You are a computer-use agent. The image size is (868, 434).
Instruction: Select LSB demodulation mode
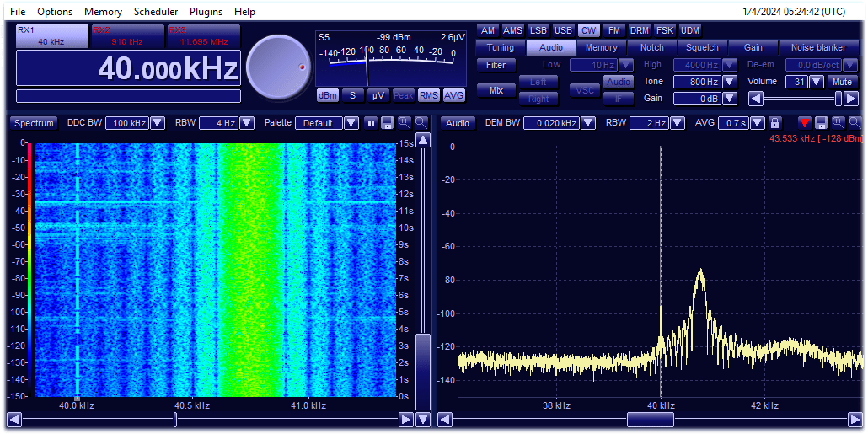coord(538,30)
